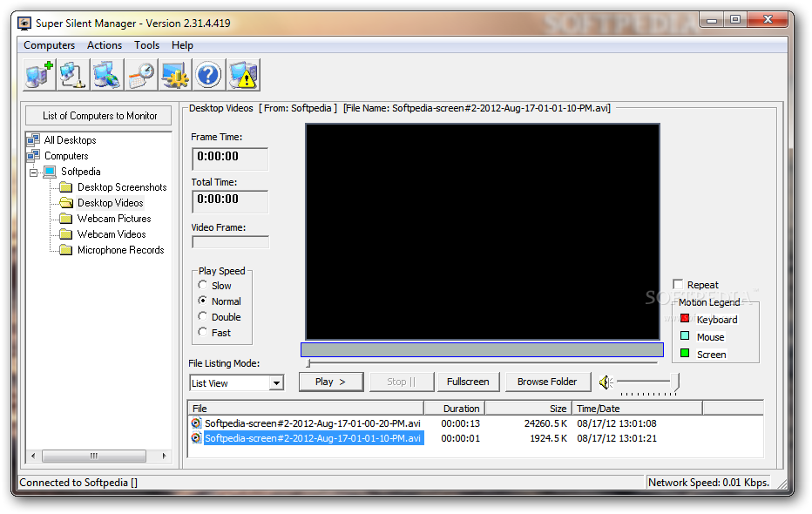Click the add computer toolbar icon

pyautogui.click(x=39, y=75)
